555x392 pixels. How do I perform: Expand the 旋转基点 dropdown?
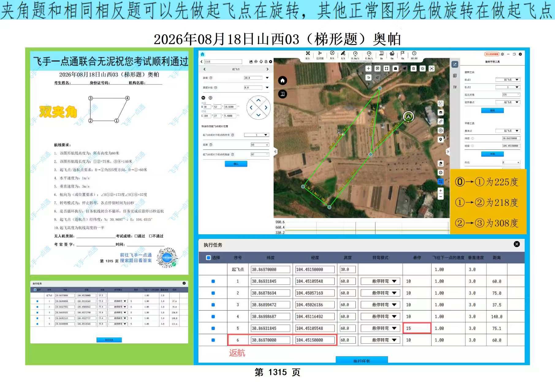coord(508,102)
